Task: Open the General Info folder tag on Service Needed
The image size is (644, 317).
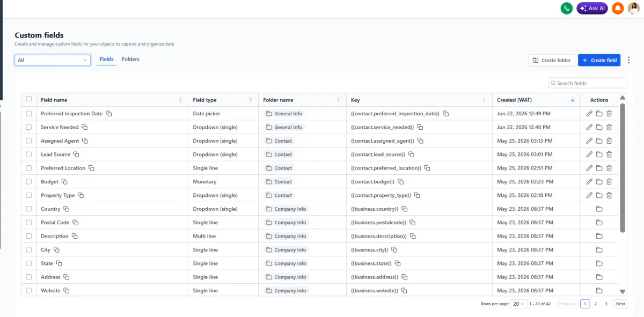Action: 284,127
